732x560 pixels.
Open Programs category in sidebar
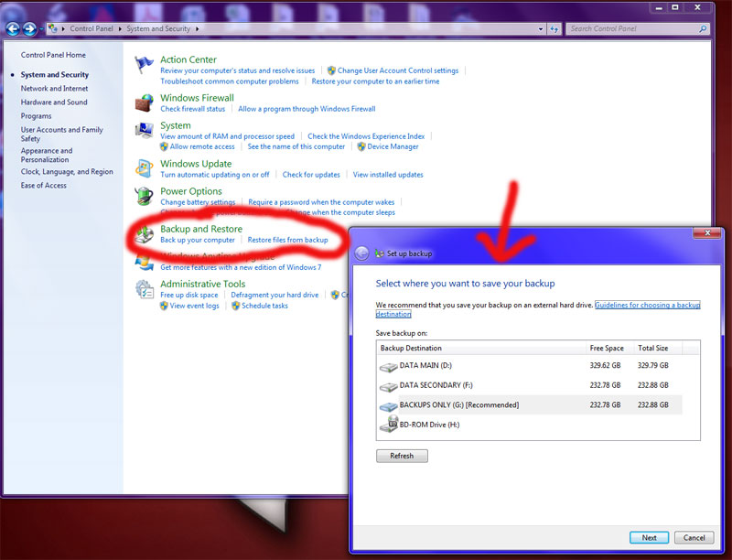coord(36,115)
